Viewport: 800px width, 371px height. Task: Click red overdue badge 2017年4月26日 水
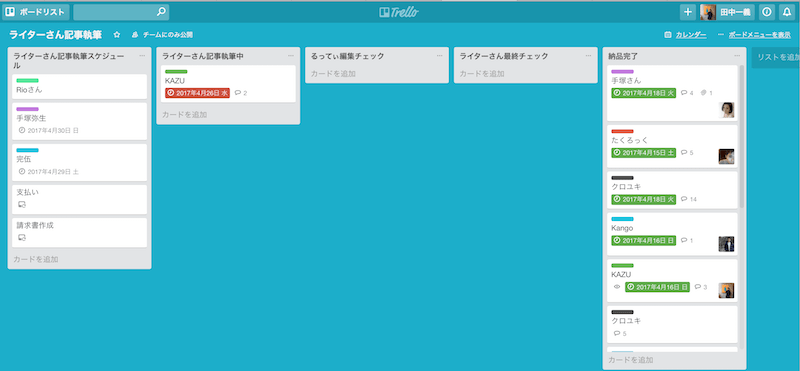coord(197,93)
